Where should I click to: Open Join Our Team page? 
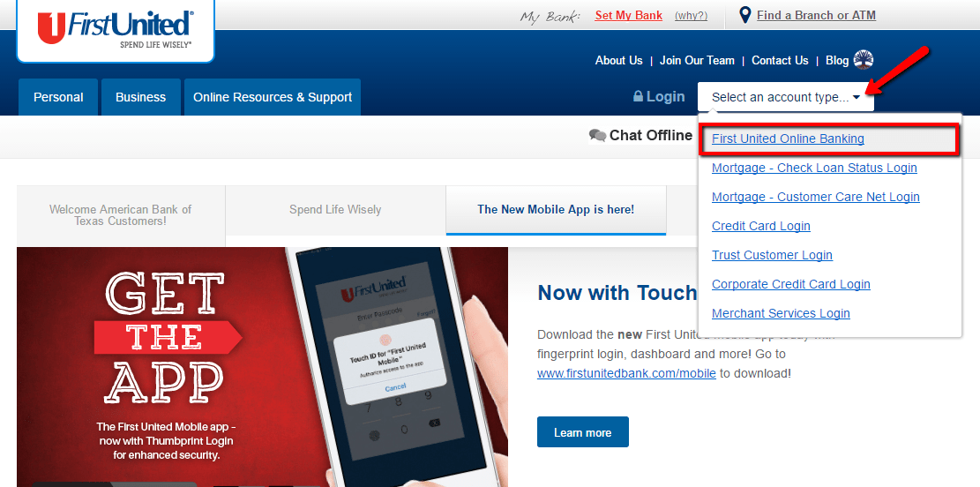click(x=697, y=61)
